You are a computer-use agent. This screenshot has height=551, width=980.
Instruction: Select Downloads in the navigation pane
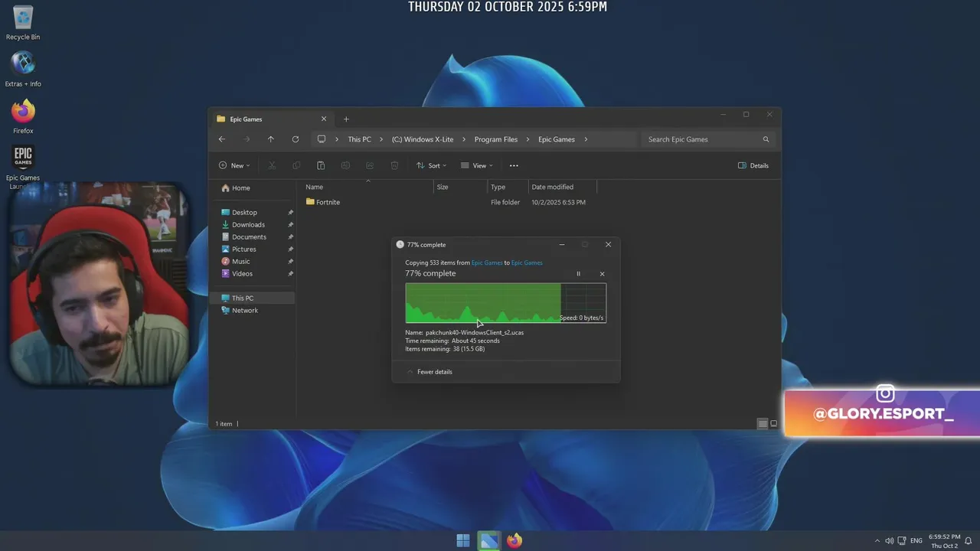[x=248, y=224]
